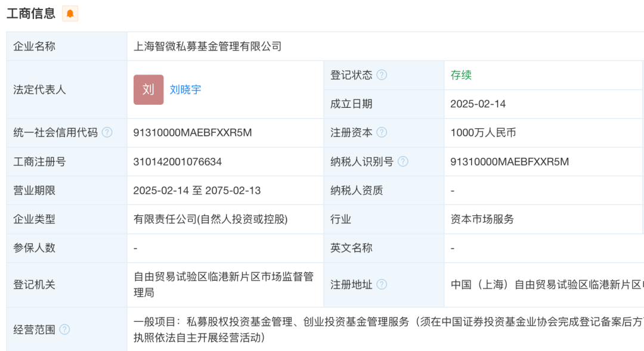This screenshot has height=351, width=644.
Task: Click the 营业期限 label cell
Action: tap(67, 191)
